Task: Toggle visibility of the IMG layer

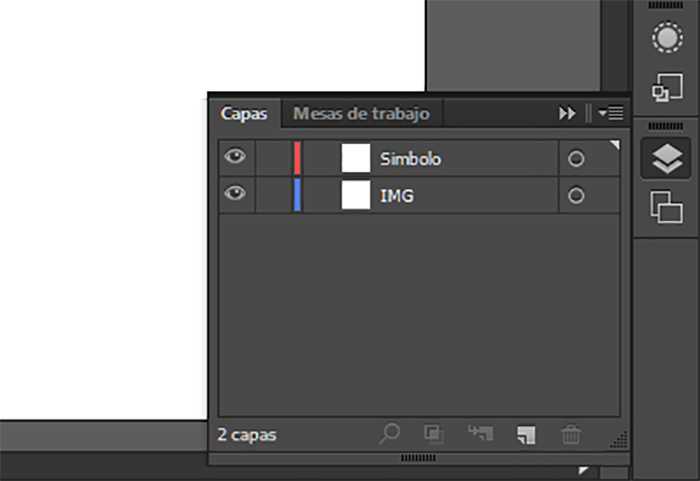Action: (235, 195)
